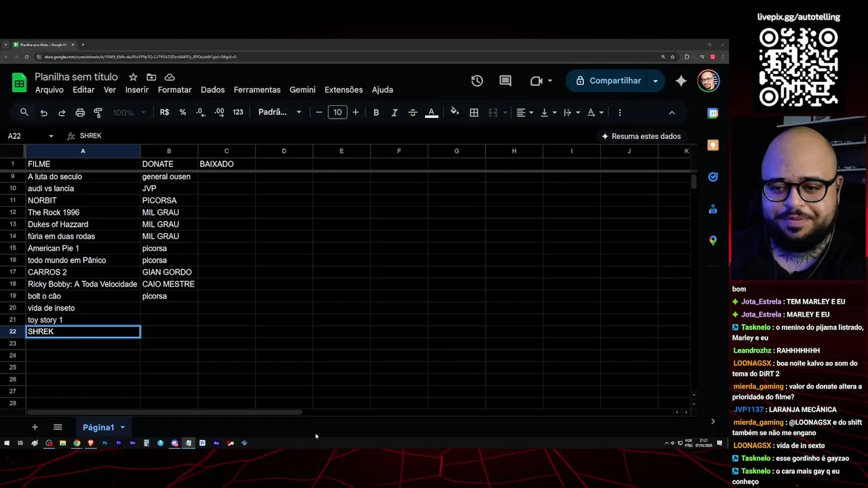Open the meeting camera dropdown
The image size is (868, 488).
541,81
